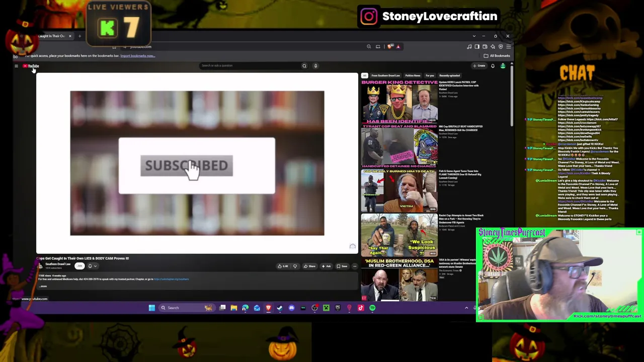Image resolution: width=644 pixels, height=362 pixels.
Task: Expand the video description with ...more
Action: [x=43, y=287]
